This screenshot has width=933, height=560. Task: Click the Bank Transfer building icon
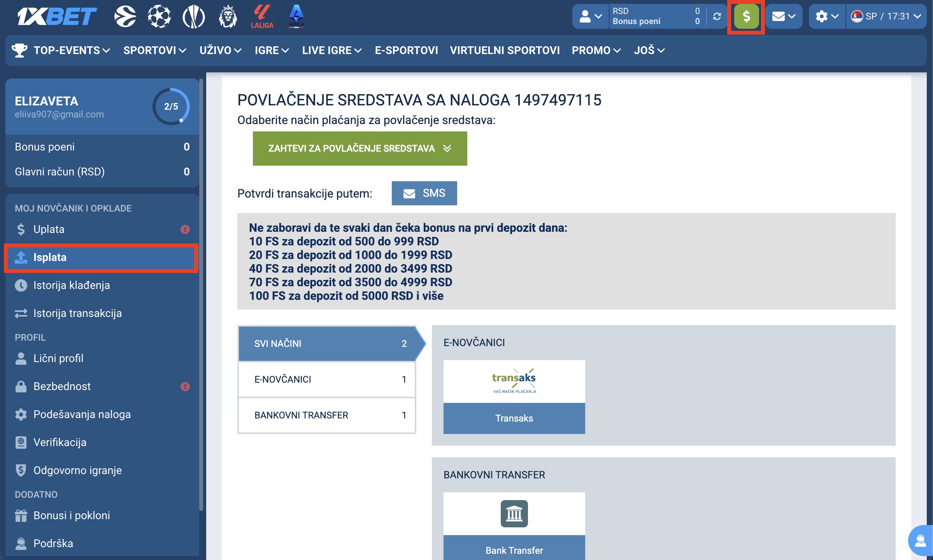coord(514,514)
